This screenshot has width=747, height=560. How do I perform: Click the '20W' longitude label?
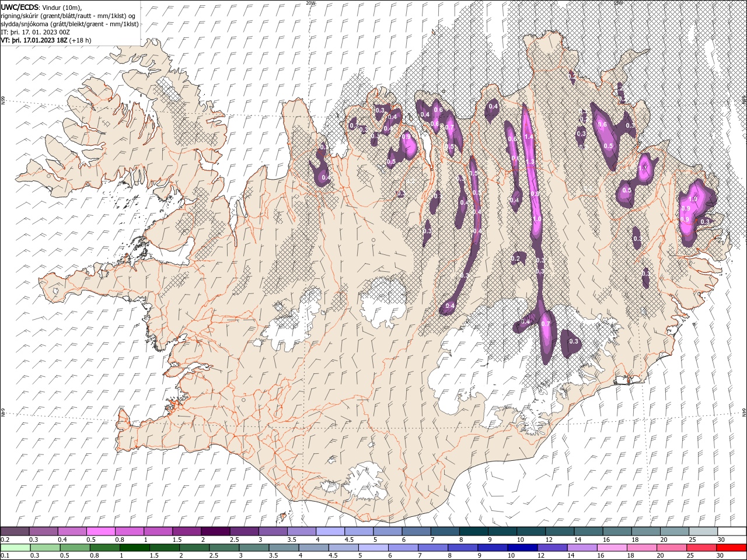(x=310, y=3)
